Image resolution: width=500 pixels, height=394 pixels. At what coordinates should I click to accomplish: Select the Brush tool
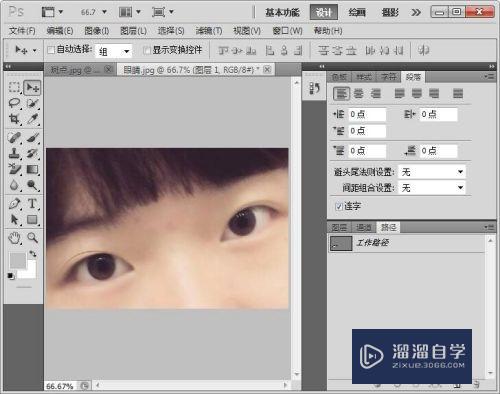click(32, 137)
